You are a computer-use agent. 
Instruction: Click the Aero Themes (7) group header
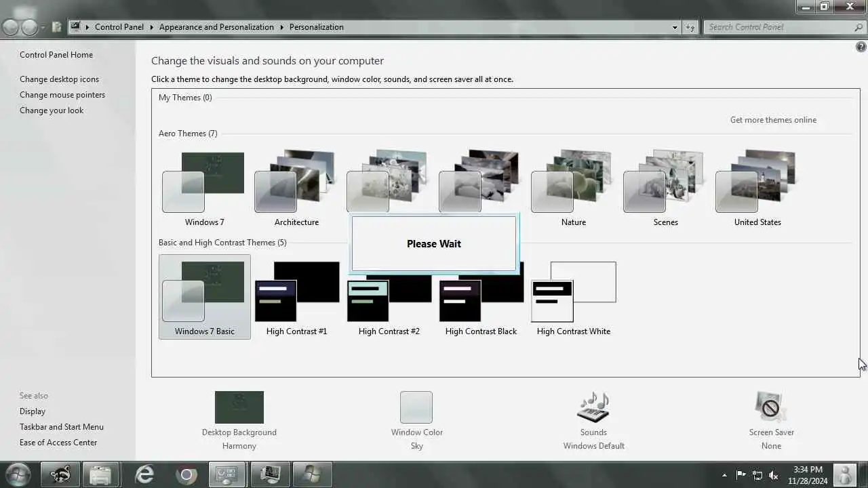pos(188,134)
